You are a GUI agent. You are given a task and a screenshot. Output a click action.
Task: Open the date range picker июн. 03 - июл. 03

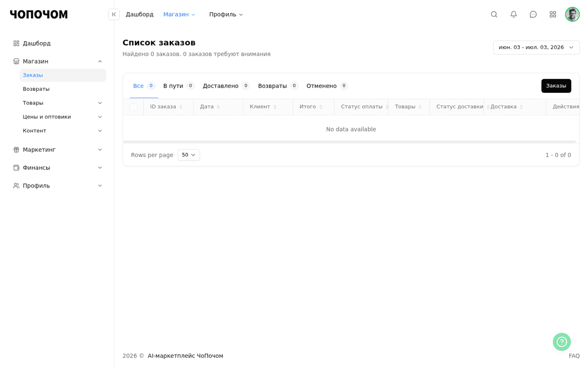[x=536, y=48]
